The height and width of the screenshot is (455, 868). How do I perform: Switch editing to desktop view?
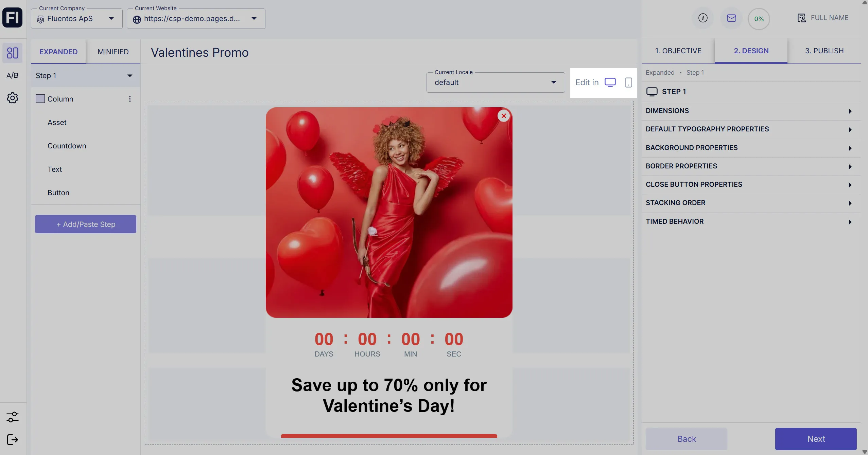pos(610,83)
